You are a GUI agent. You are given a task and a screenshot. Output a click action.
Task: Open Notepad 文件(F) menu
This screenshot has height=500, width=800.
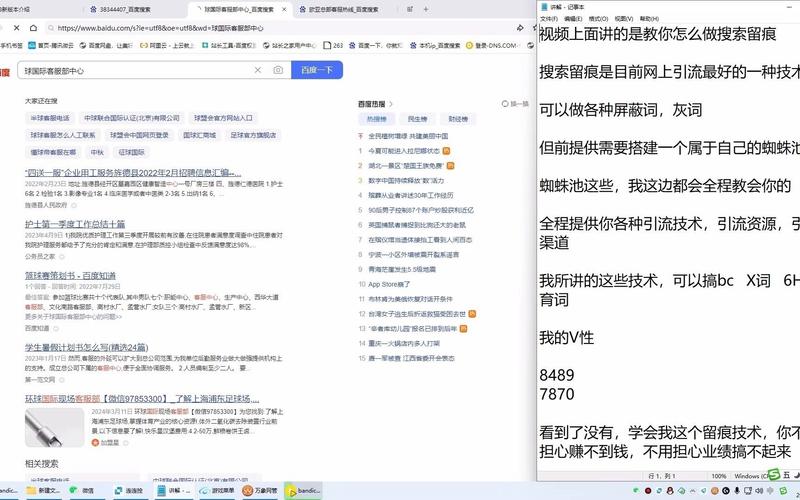pyautogui.click(x=549, y=18)
